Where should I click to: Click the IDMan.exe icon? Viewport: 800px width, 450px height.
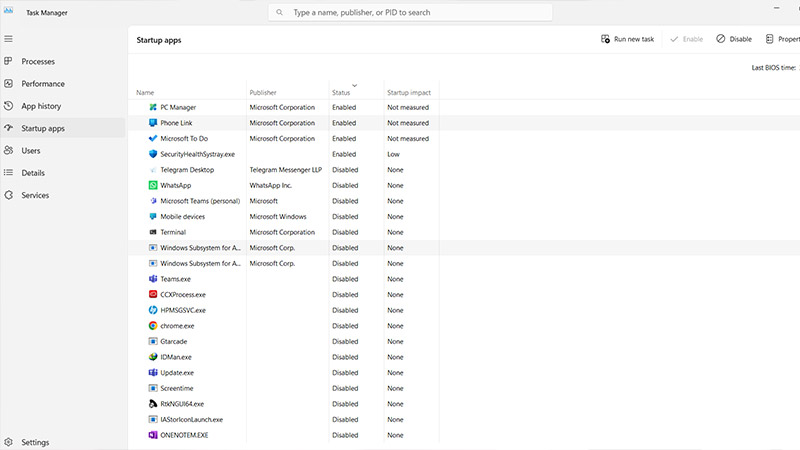coord(153,357)
